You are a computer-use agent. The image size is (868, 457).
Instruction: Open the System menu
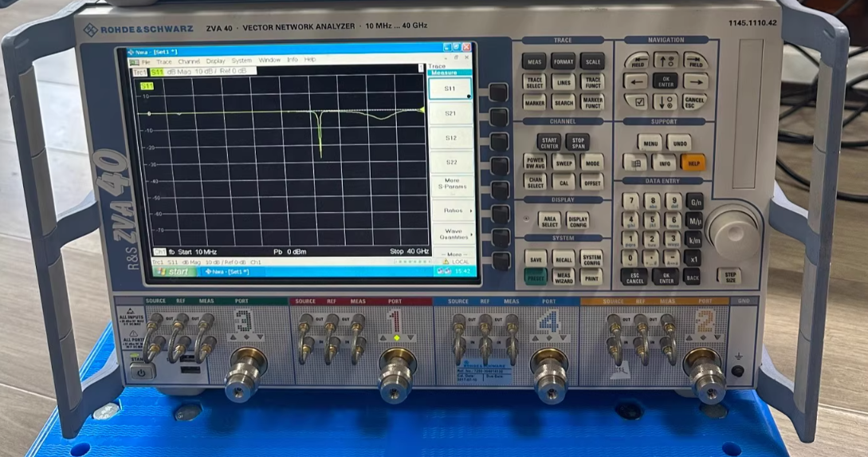coord(242,61)
